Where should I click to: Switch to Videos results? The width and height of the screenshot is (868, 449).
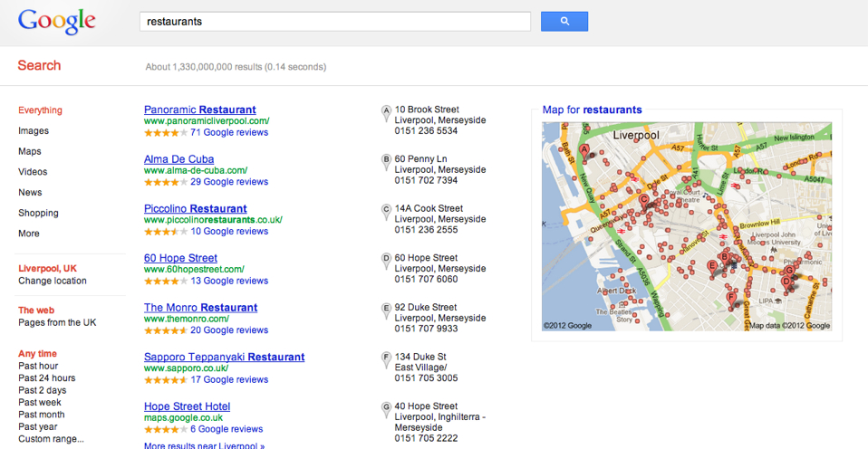[x=33, y=172]
